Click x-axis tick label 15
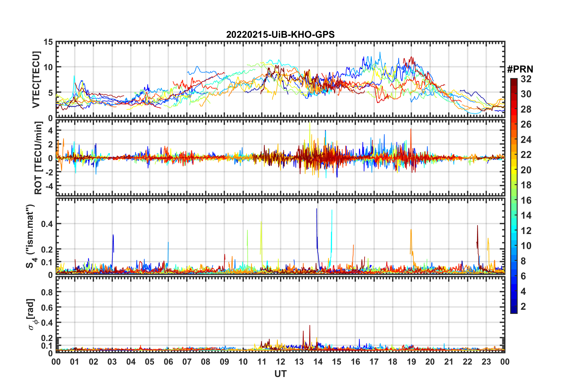The width and height of the screenshot is (561, 392). click(337, 362)
